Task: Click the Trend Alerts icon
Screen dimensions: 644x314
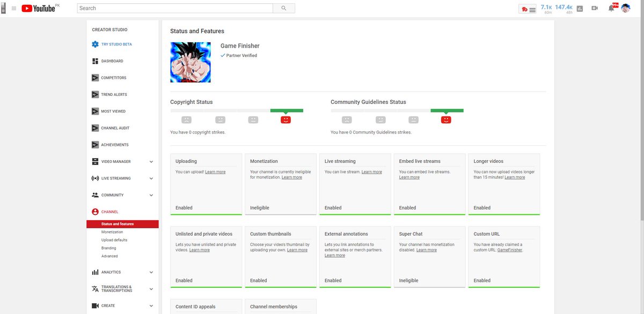Action: [x=95, y=94]
